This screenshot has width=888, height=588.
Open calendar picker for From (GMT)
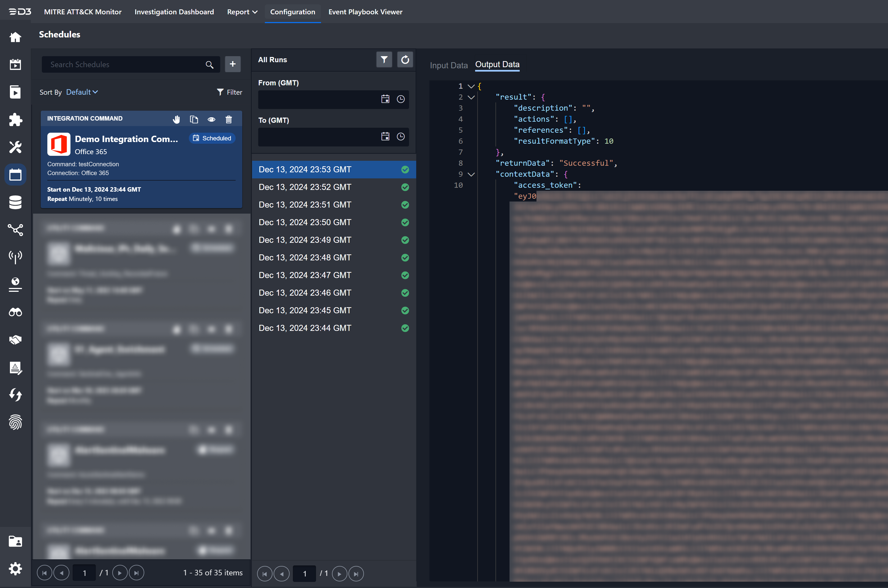[x=385, y=99]
